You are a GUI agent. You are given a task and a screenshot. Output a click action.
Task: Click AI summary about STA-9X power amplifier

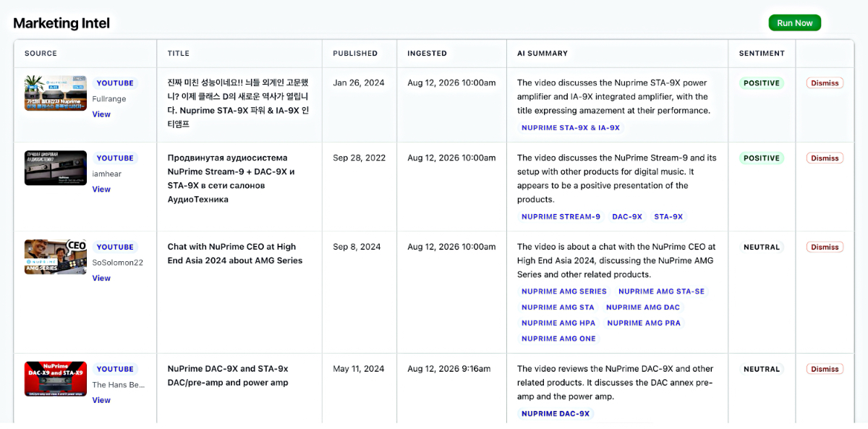[613, 97]
